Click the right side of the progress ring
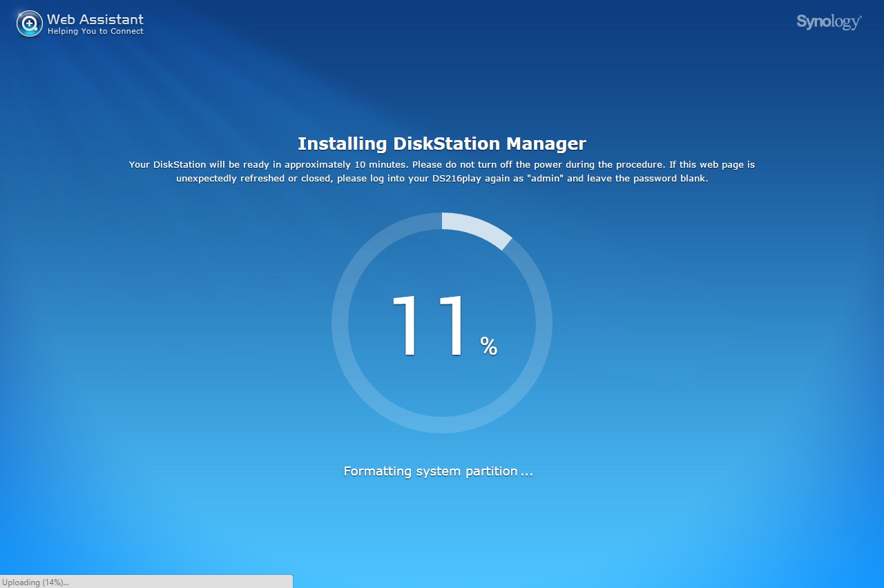The image size is (884, 588). pyautogui.click(x=544, y=323)
